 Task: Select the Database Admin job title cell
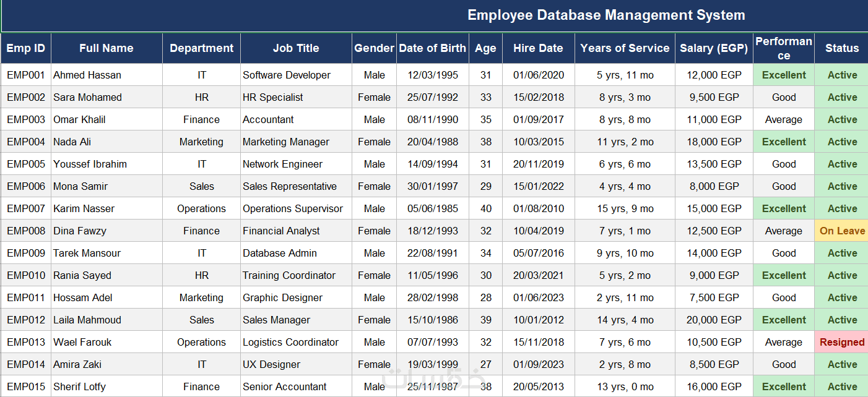[x=296, y=253]
